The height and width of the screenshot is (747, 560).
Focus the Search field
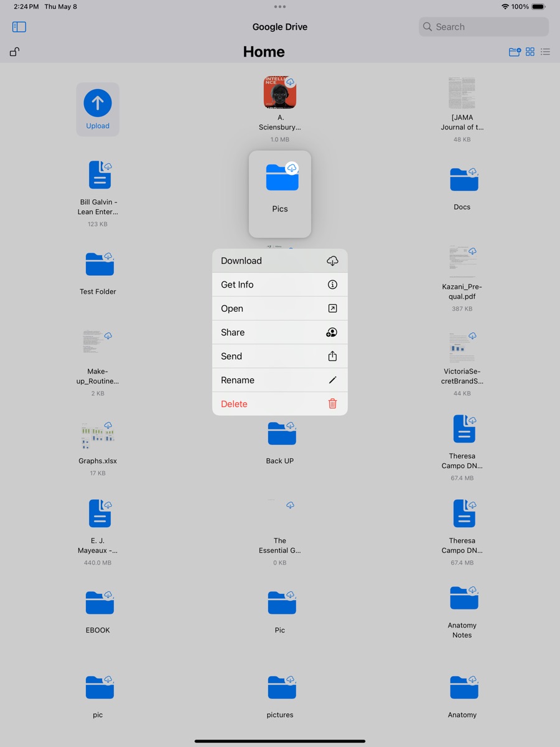tap(483, 27)
